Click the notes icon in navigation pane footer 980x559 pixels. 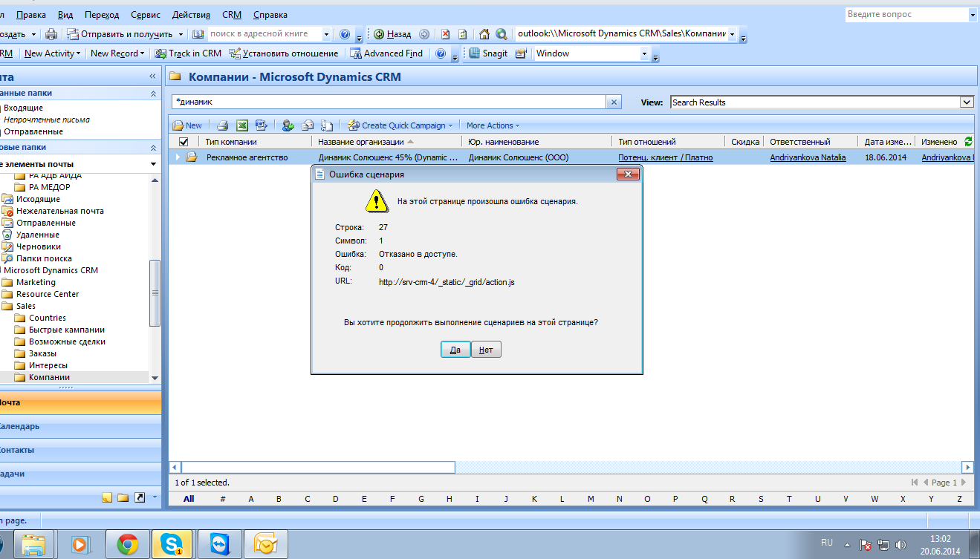107,497
